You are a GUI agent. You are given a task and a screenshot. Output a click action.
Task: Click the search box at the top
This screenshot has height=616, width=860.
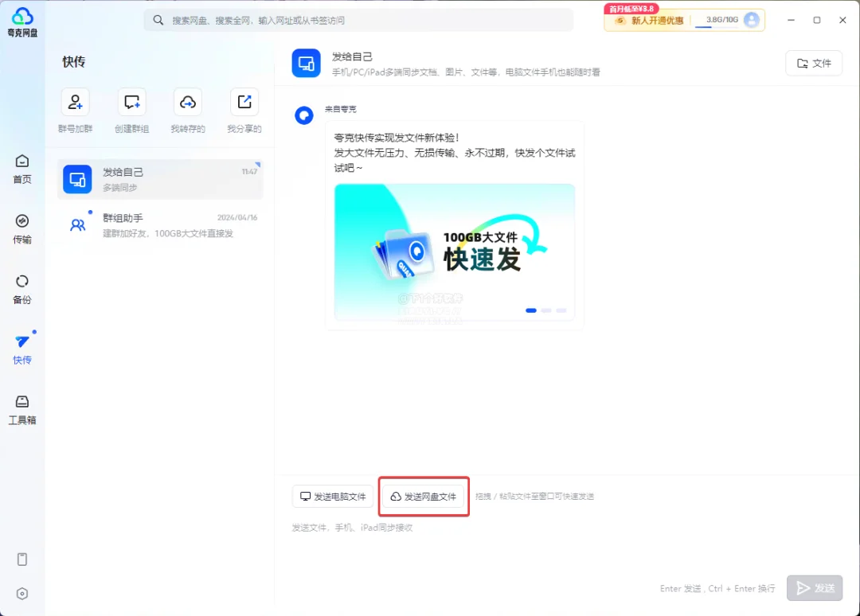click(x=358, y=20)
